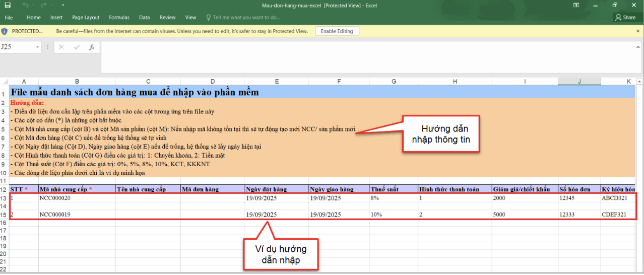Switch to the Review tab
Viewport: 644px width, 275px height.
click(x=168, y=17)
